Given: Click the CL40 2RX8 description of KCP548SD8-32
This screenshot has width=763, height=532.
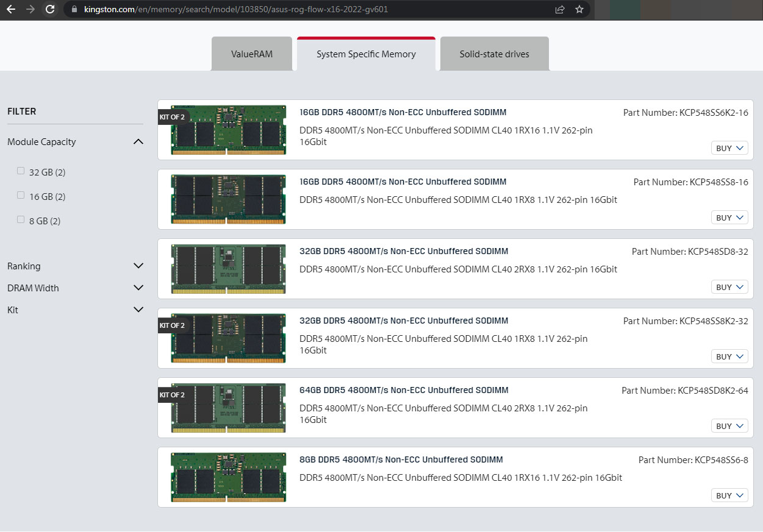Looking at the screenshot, I should (458, 269).
